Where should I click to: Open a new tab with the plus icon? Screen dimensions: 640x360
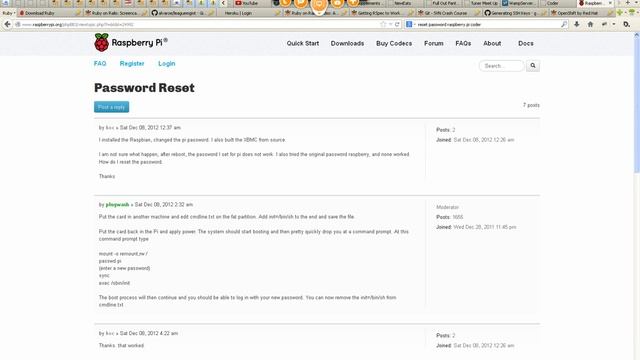(x=627, y=3)
